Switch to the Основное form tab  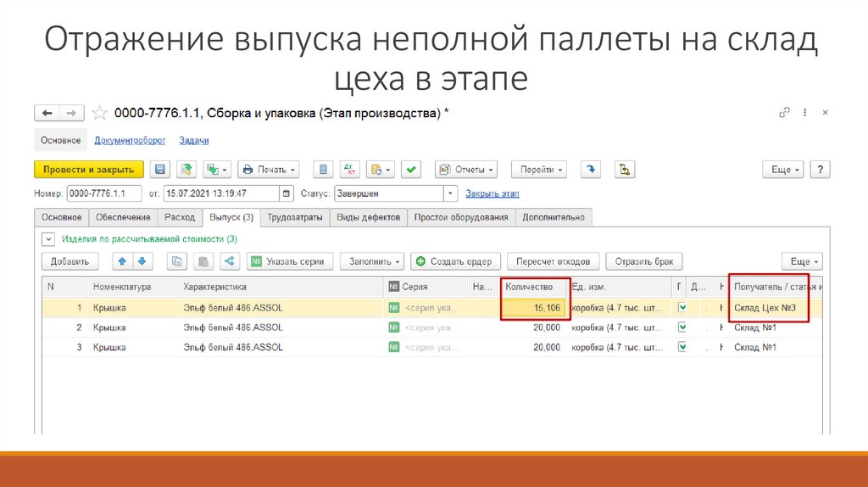point(61,217)
